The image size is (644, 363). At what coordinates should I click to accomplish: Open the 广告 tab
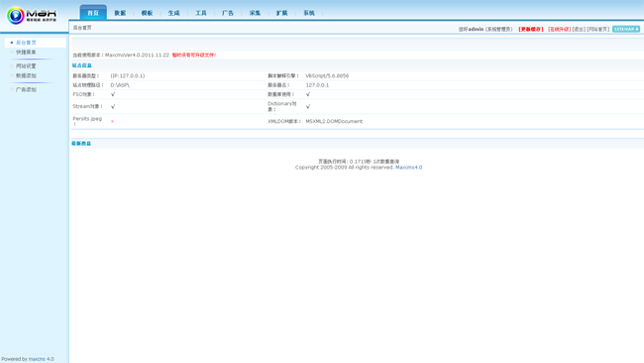228,13
